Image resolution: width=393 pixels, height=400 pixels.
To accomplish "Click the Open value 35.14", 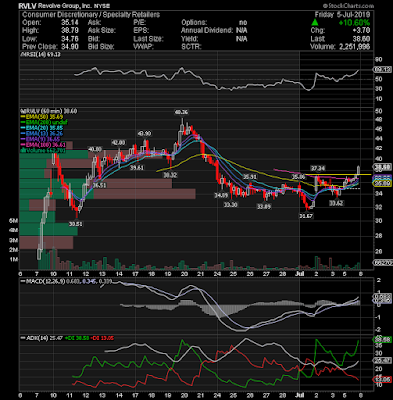I will [x=70, y=23].
